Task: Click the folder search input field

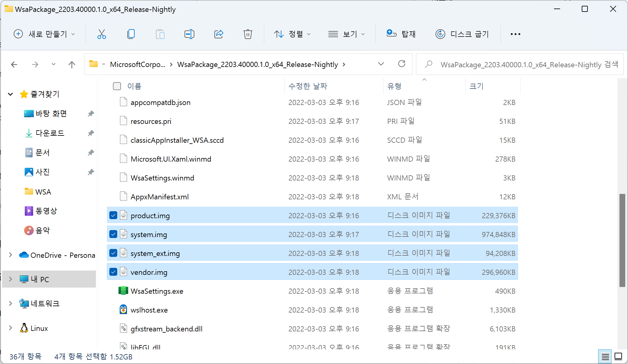Action: [528, 65]
